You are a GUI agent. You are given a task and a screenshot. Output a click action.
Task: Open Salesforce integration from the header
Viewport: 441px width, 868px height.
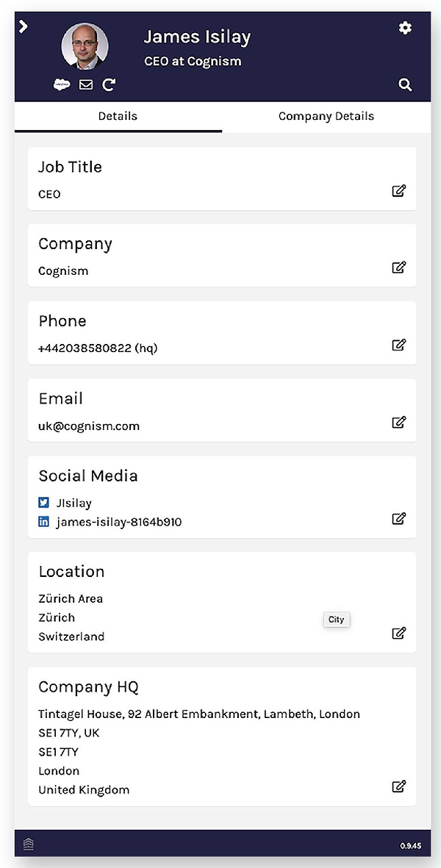(x=62, y=85)
